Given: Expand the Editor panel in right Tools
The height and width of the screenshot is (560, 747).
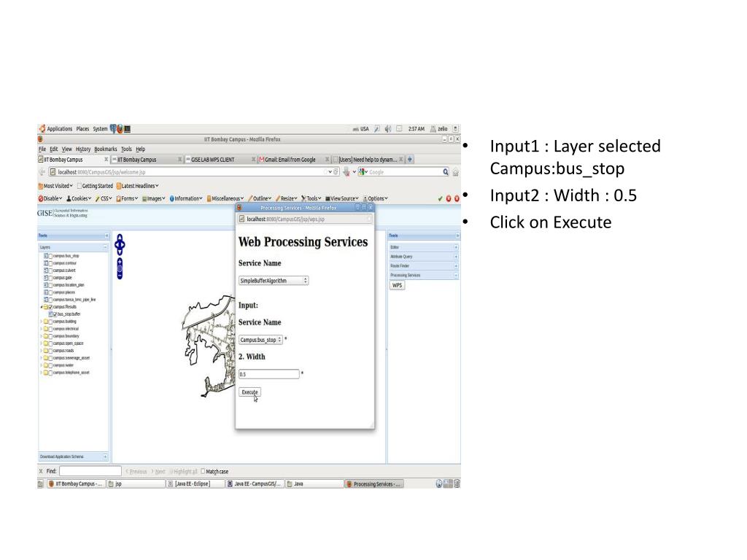Looking at the screenshot, I should tap(456, 247).
